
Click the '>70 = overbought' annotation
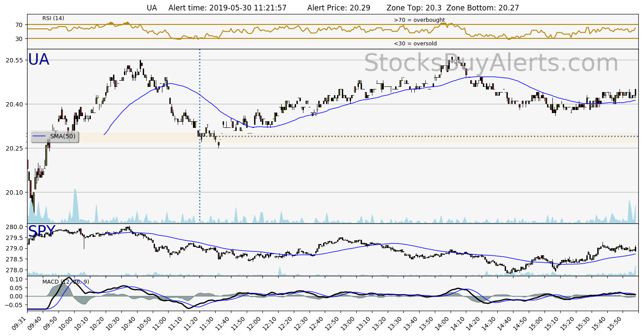pyautogui.click(x=419, y=20)
